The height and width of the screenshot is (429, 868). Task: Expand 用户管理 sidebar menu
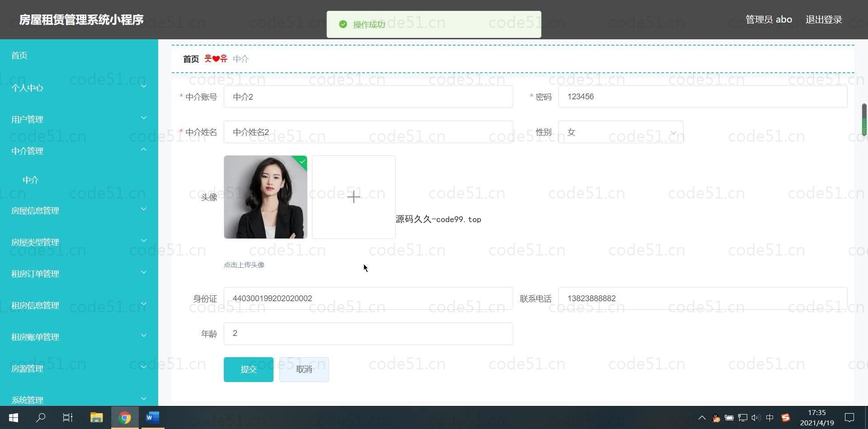79,119
